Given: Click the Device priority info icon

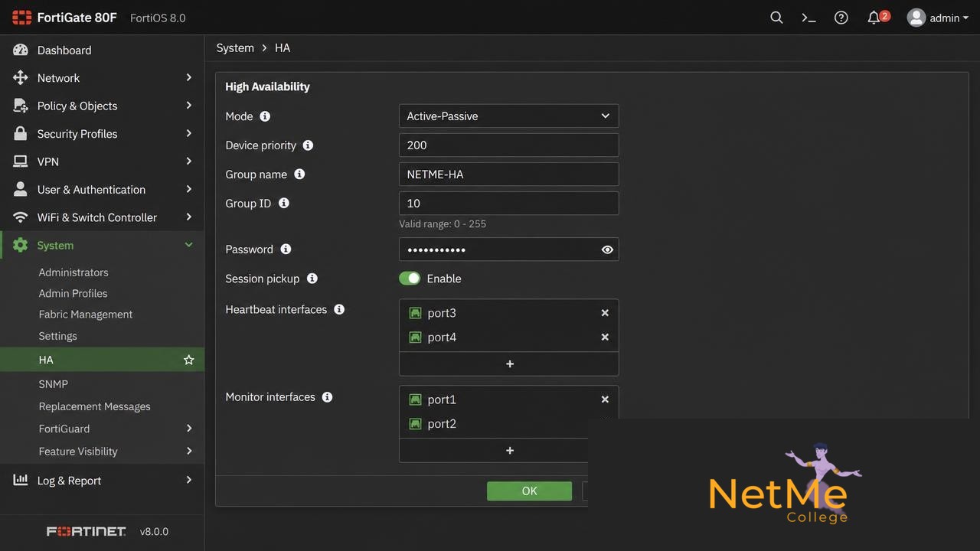Looking at the screenshot, I should coord(308,145).
